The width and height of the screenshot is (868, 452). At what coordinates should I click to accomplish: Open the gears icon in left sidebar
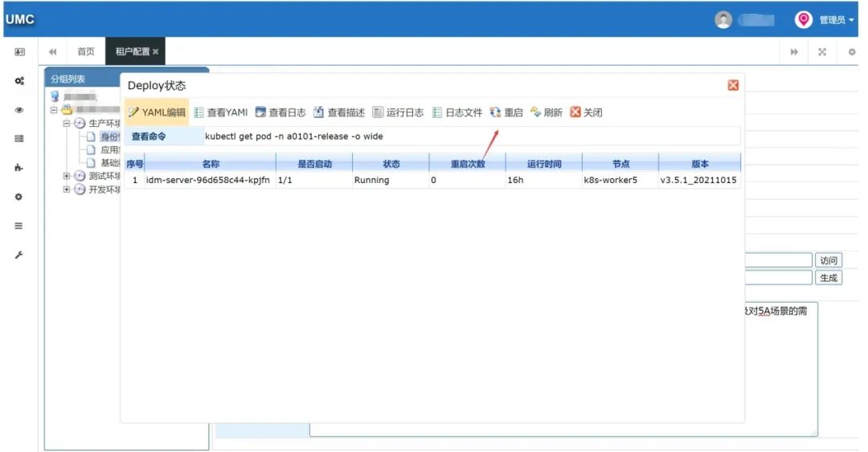click(x=19, y=81)
